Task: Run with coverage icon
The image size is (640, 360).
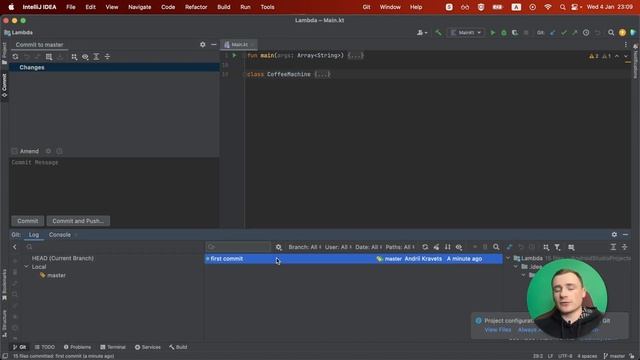Action: click(515, 33)
